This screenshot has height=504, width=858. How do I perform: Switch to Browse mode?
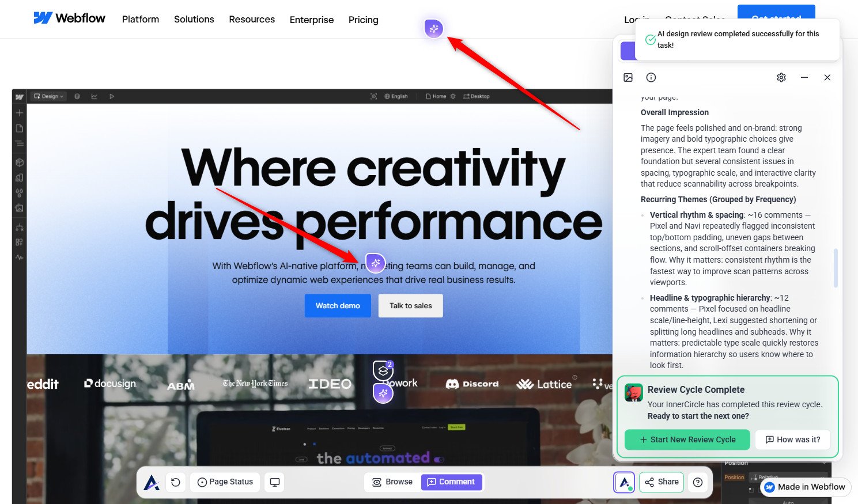[x=392, y=482]
